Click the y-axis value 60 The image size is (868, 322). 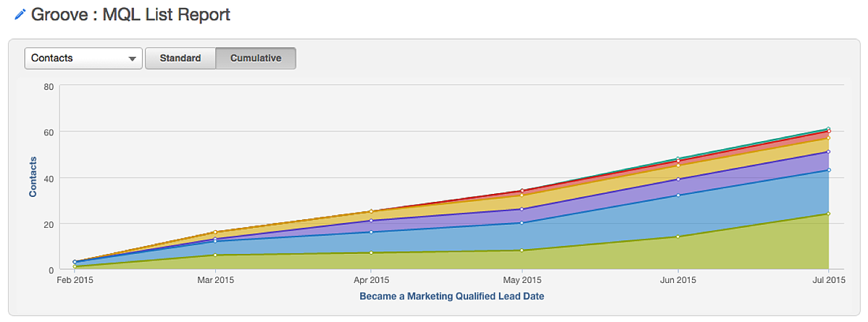coord(48,132)
